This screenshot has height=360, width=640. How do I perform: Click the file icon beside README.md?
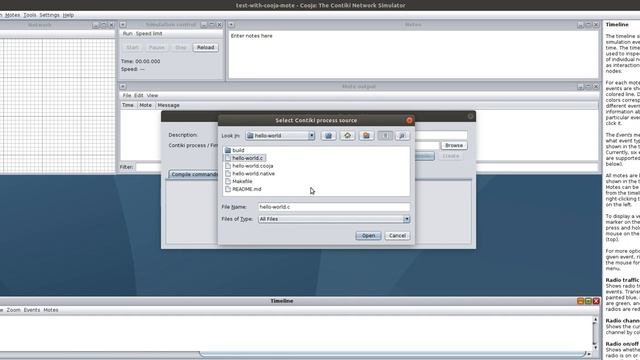pos(228,189)
